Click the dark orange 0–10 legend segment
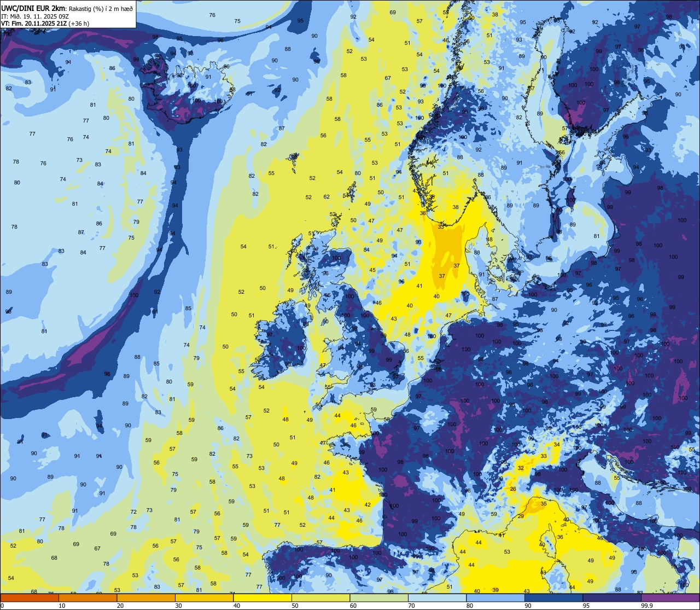Image resolution: width=700 pixels, height=610 pixels. coord(30,598)
